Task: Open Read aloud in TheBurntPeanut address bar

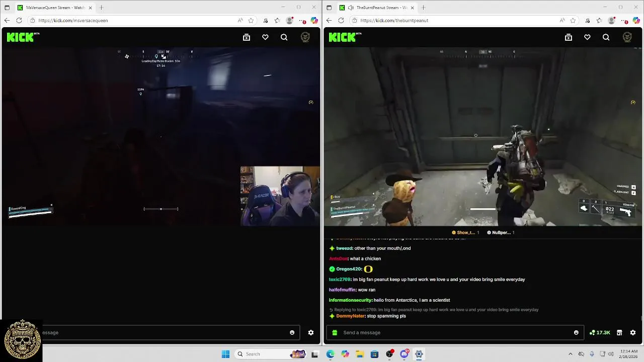Action: (x=562, y=21)
